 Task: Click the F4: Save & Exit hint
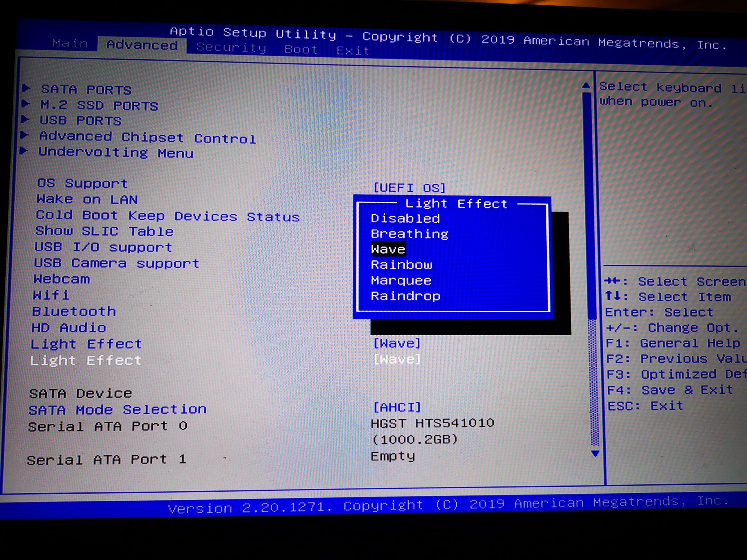click(x=670, y=390)
